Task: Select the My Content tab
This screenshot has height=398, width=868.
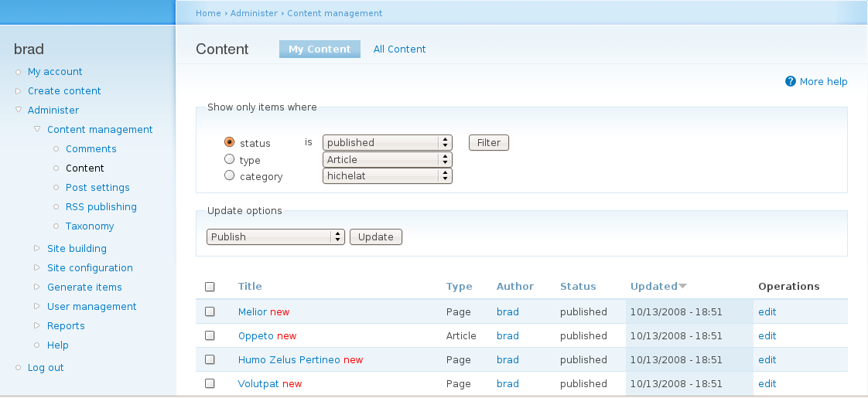Action: point(320,49)
